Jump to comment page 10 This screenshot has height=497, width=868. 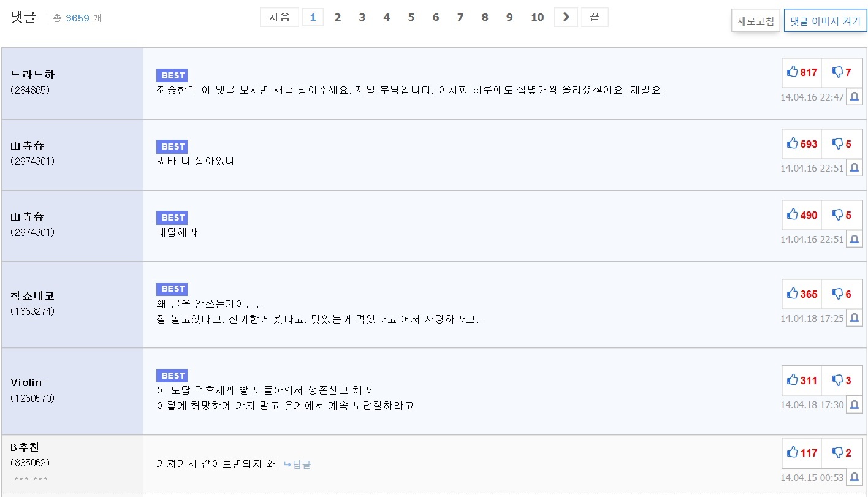[x=537, y=17]
